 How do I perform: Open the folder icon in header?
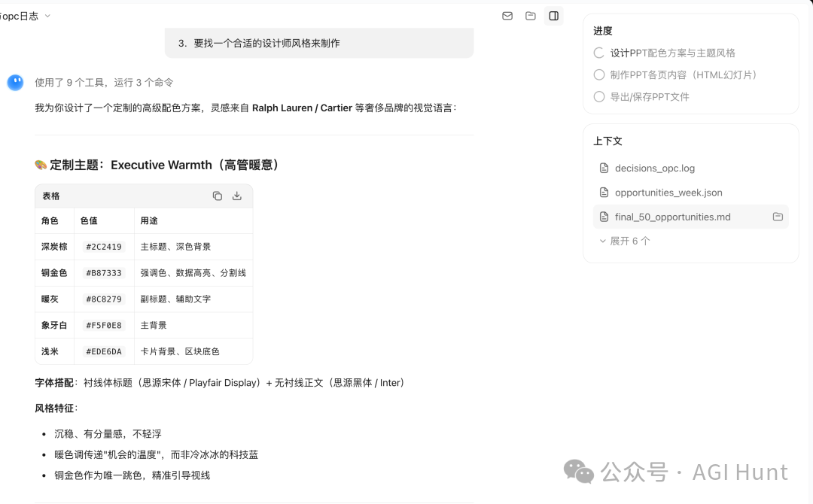tap(531, 16)
